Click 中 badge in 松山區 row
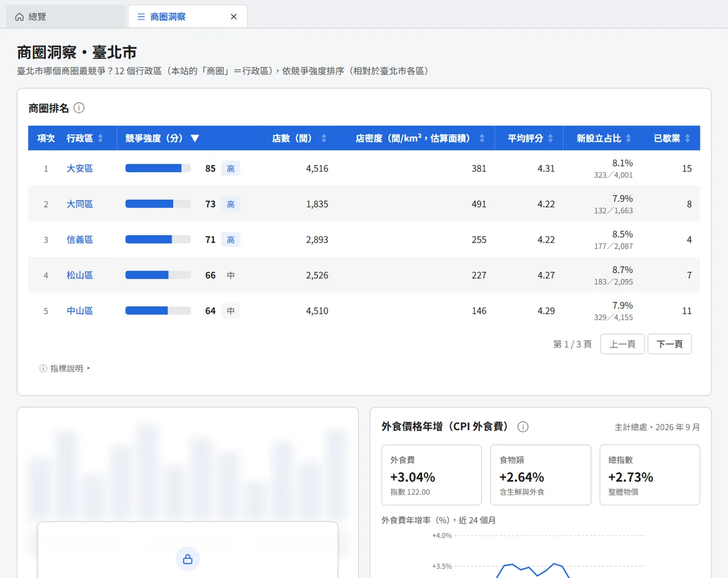Screen dimensions: 728x578 (x=231, y=275)
